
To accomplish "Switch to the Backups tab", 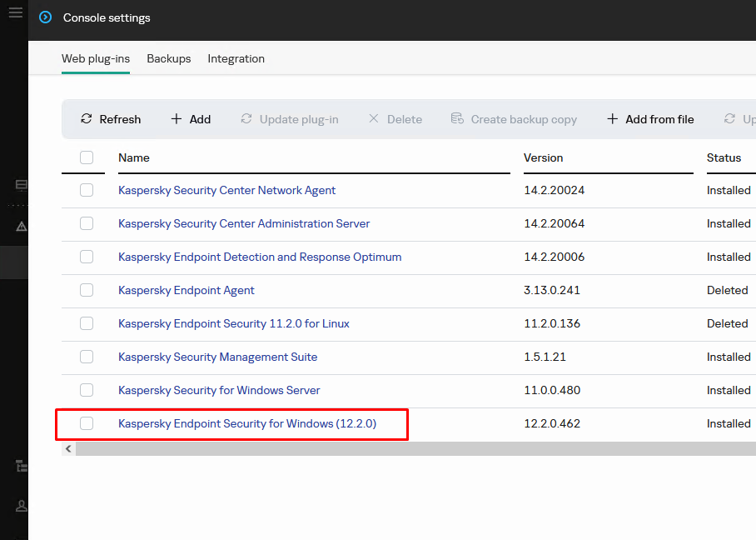I will pyautogui.click(x=169, y=59).
